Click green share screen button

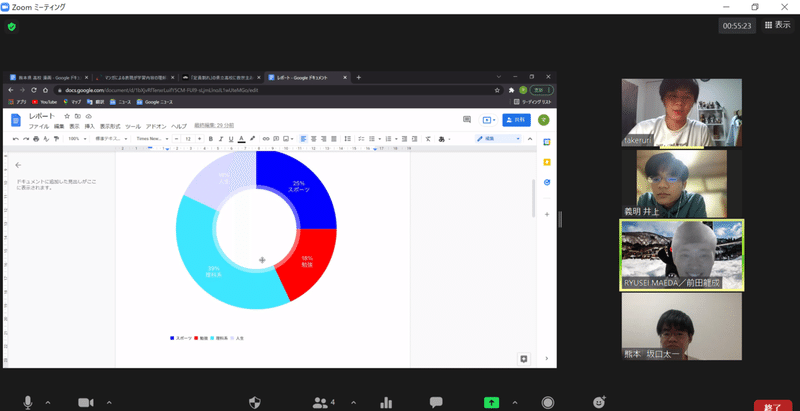491,402
